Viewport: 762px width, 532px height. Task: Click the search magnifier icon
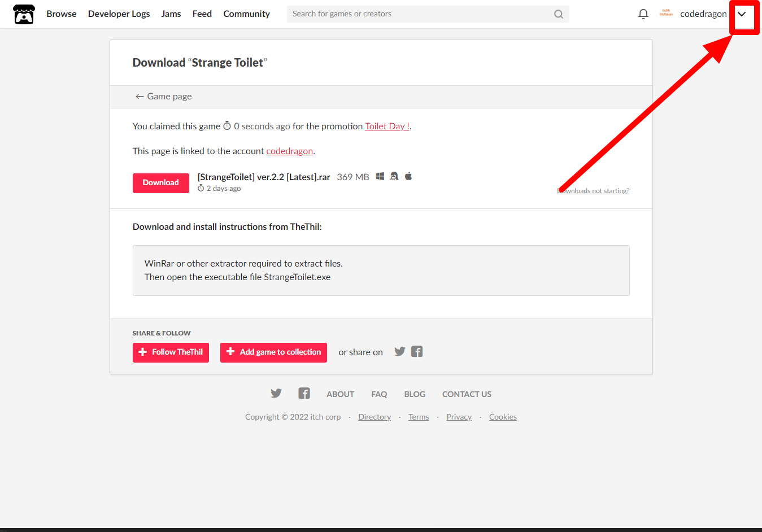559,14
